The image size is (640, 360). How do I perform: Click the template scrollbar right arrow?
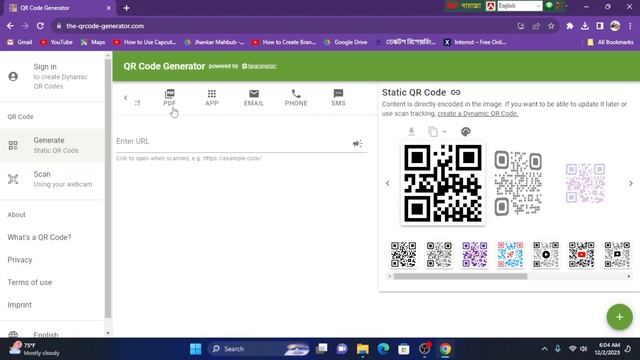click(629, 276)
